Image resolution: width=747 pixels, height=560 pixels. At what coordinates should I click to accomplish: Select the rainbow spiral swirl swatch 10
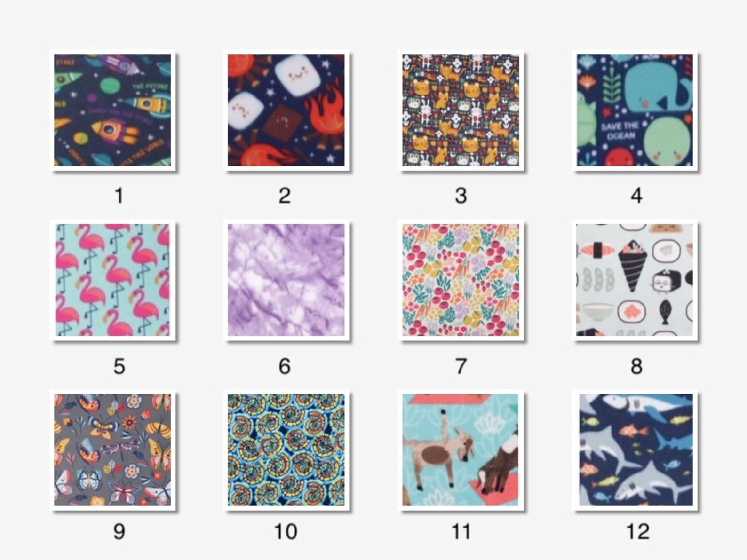tap(286, 450)
